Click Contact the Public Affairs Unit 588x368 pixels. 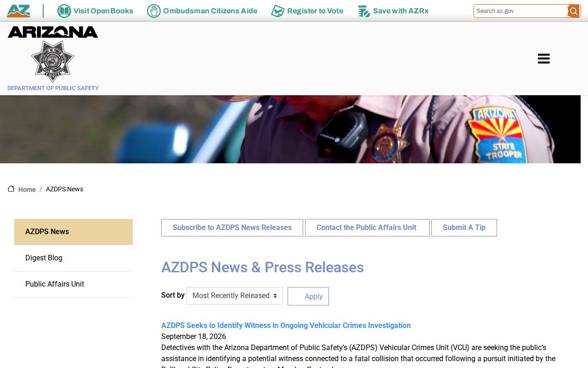click(x=367, y=228)
